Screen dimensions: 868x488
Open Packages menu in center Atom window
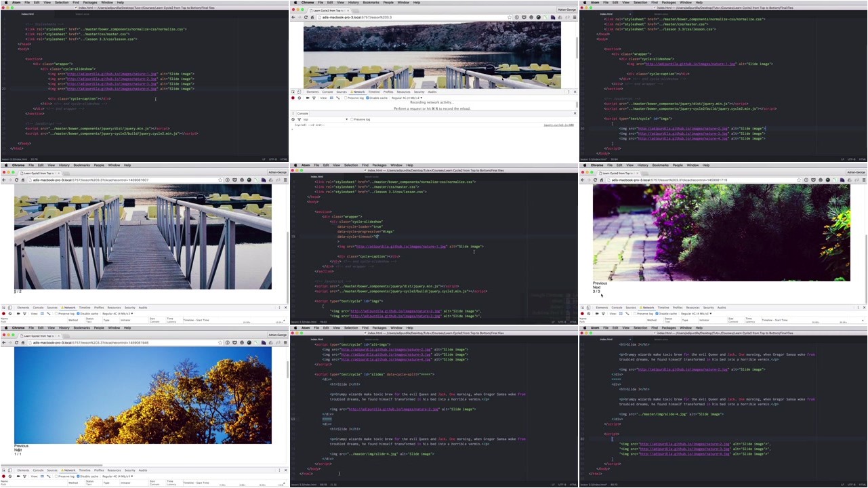tap(379, 165)
